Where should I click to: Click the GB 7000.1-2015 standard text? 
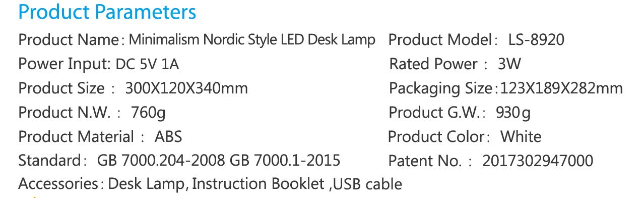[285, 161]
